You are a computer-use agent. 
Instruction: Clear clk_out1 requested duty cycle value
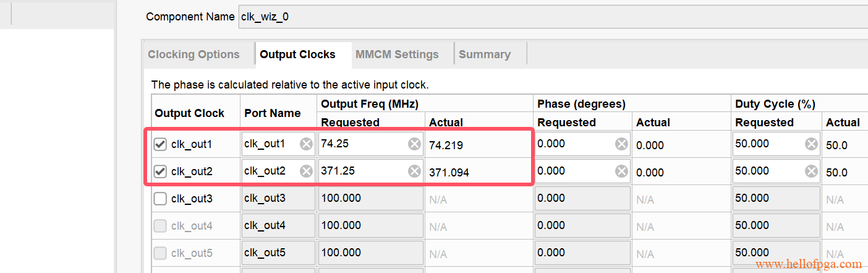point(811,144)
